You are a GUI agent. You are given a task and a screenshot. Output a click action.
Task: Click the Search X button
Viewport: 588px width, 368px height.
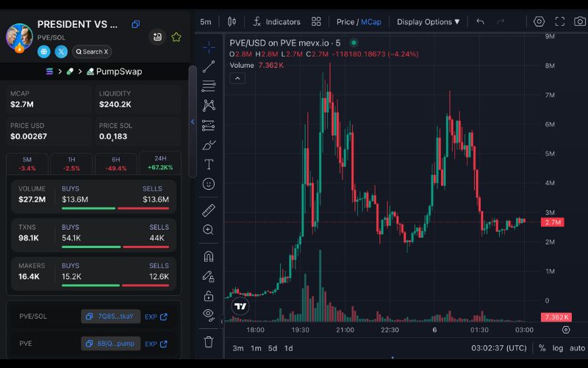click(x=92, y=52)
